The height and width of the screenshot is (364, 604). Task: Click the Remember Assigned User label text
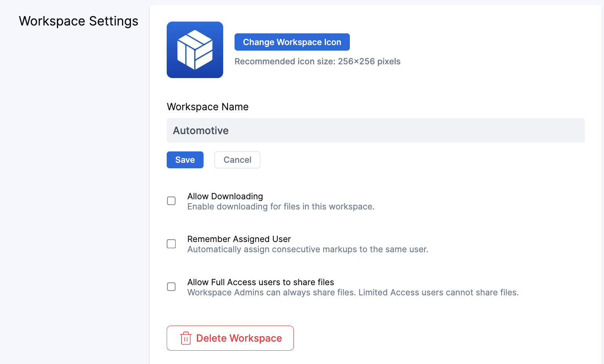tap(239, 239)
